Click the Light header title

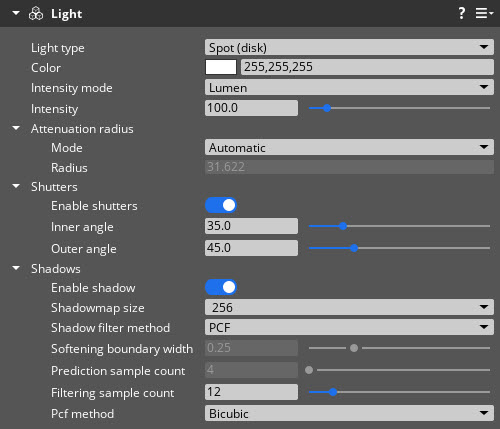pyautogui.click(x=66, y=14)
